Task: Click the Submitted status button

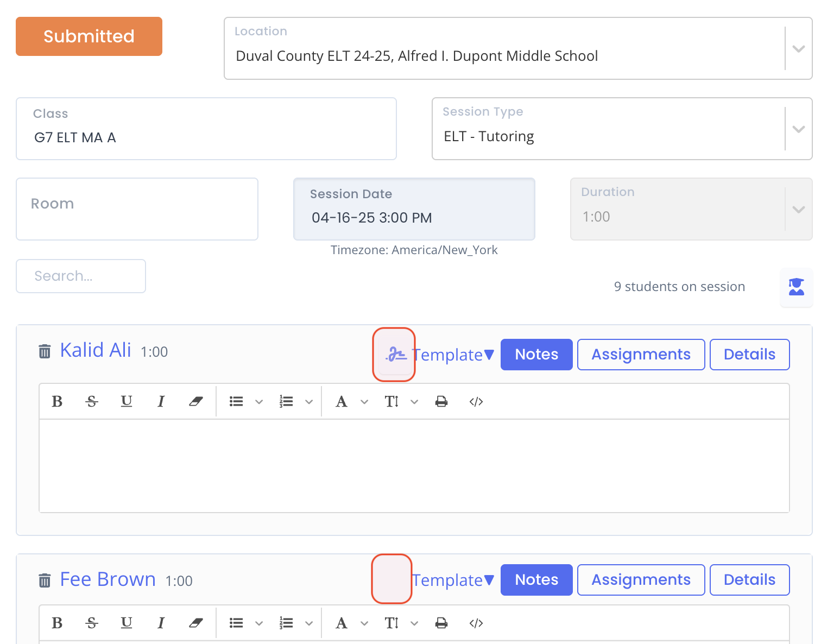Action: point(89,36)
